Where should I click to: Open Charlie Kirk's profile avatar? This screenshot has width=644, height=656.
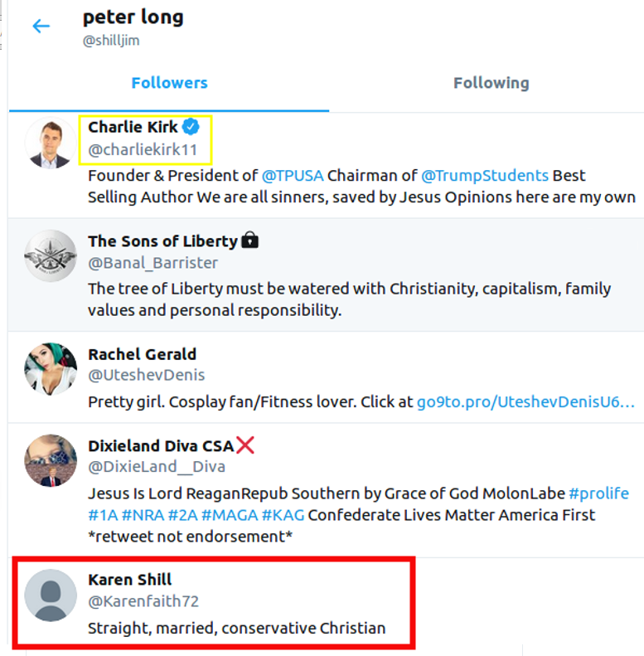click(x=51, y=143)
